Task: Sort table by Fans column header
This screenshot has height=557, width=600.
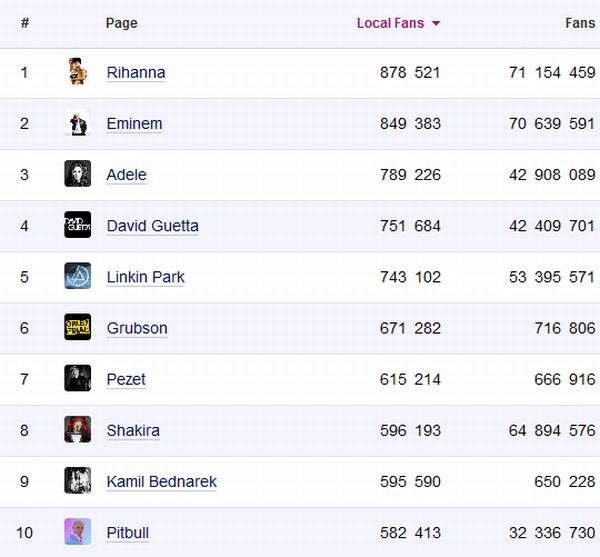Action: 580,23
